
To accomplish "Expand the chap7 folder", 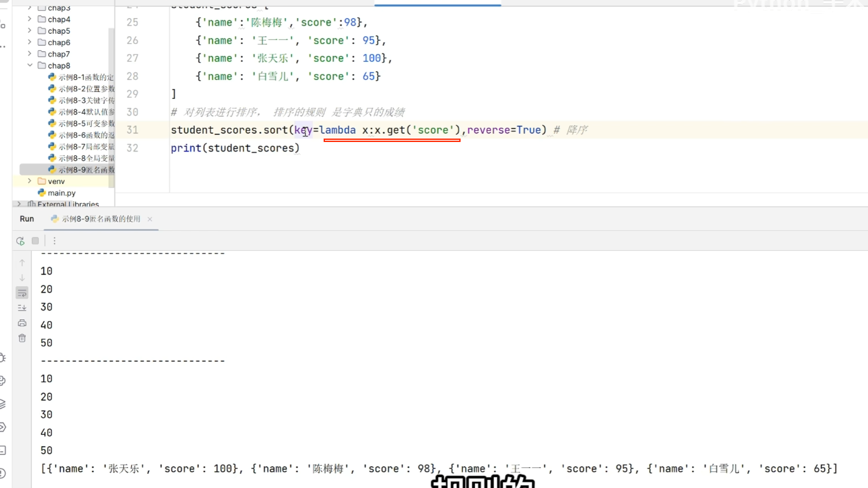I will pyautogui.click(x=30, y=54).
